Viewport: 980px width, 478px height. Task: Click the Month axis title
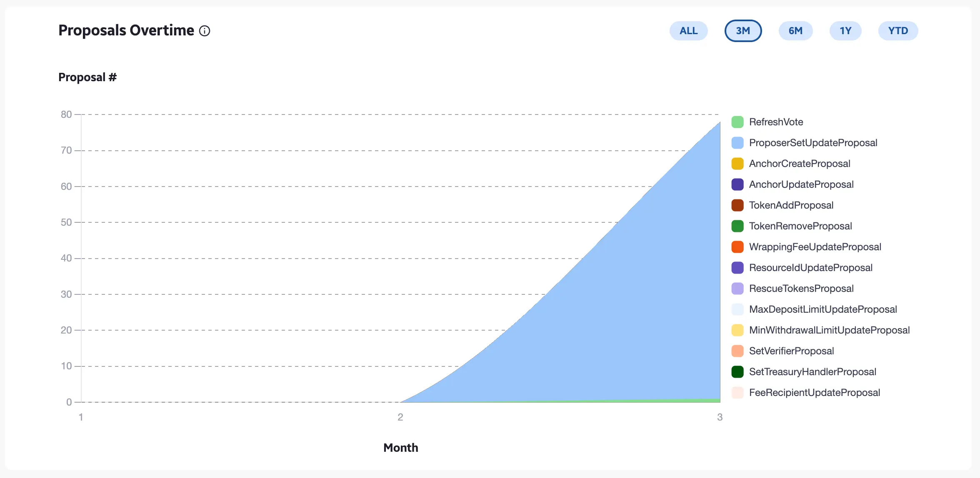point(400,448)
